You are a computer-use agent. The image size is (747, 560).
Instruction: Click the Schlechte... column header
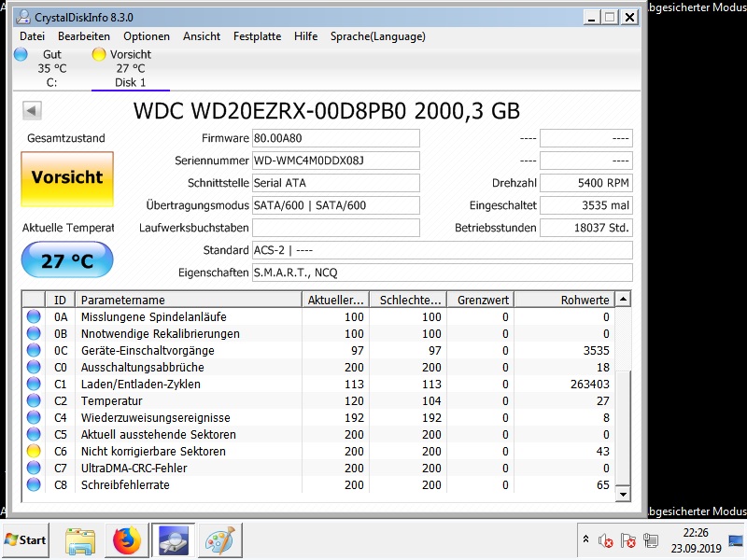tap(408, 300)
